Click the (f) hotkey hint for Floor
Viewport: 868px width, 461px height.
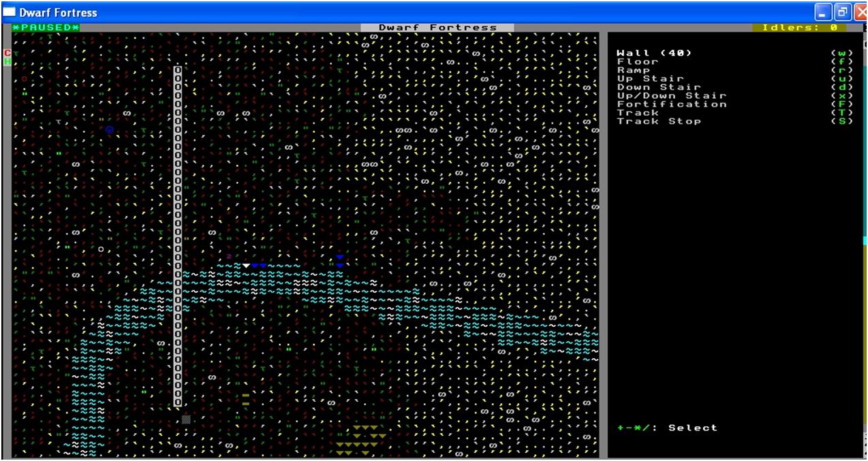pyautogui.click(x=841, y=61)
